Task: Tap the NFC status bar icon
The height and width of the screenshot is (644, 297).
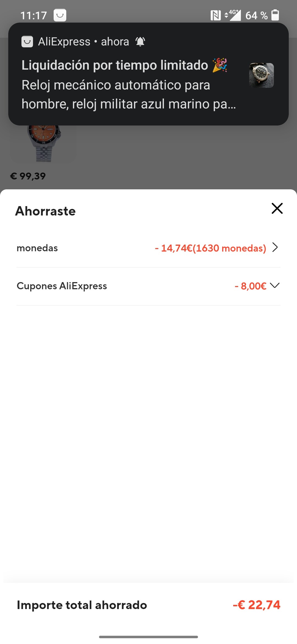Action: click(x=216, y=15)
